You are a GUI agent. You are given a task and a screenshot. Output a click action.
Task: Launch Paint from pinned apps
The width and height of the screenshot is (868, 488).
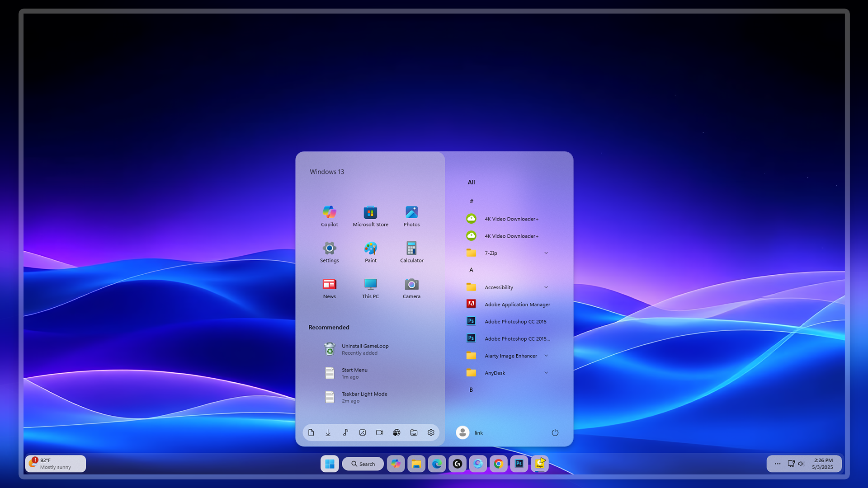pyautogui.click(x=370, y=252)
